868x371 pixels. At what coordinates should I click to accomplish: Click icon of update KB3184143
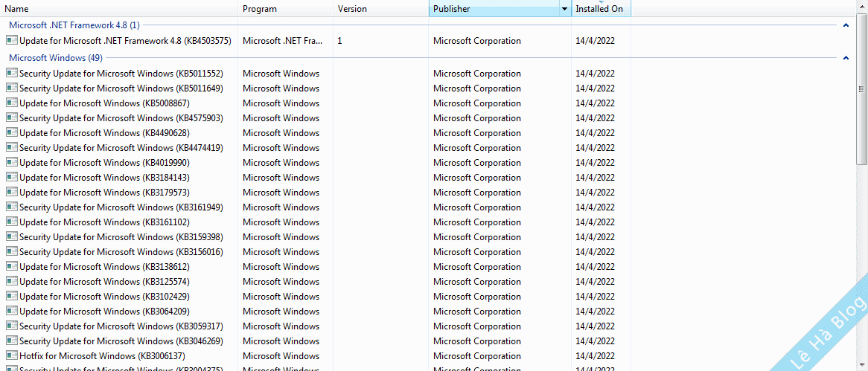pyautogui.click(x=11, y=178)
